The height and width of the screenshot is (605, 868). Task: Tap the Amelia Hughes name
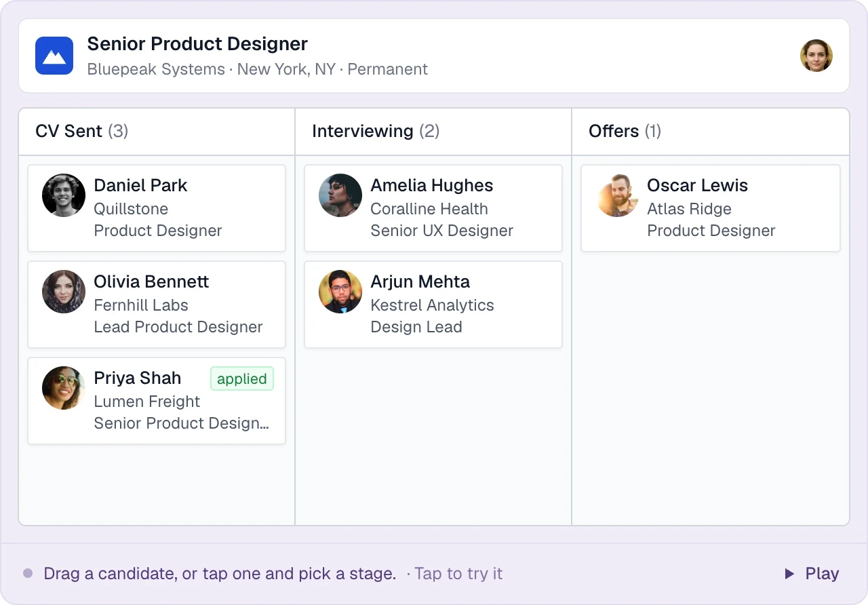pos(432,185)
